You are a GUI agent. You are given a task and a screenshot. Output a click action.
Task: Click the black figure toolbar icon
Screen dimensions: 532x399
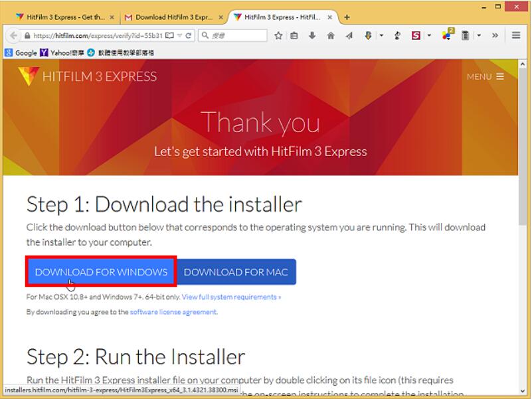[x=397, y=36]
